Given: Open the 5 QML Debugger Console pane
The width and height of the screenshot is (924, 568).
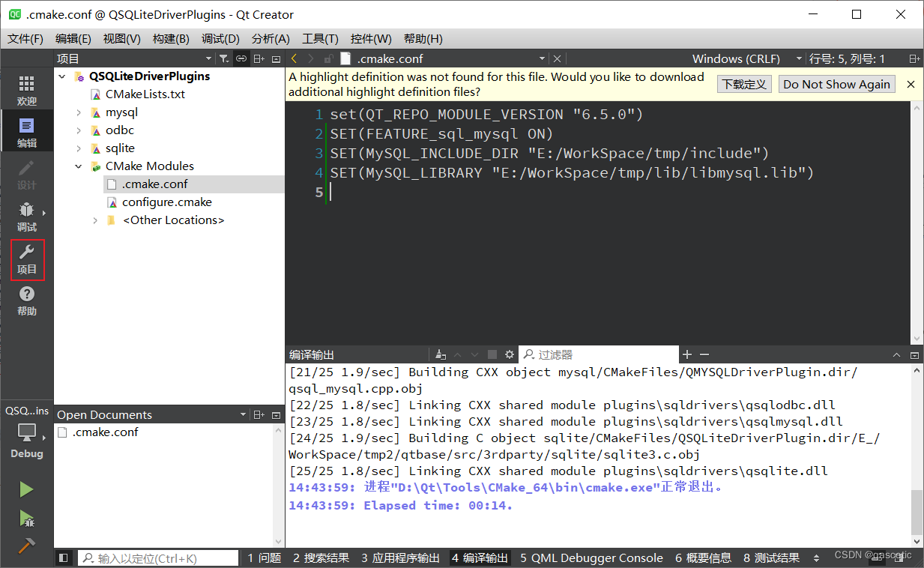Looking at the screenshot, I should (x=591, y=558).
